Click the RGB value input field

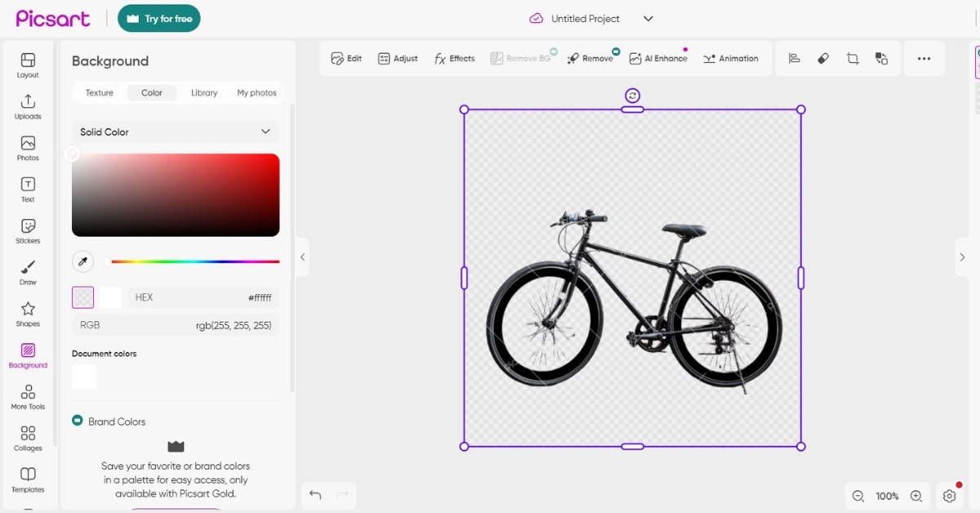tap(176, 325)
